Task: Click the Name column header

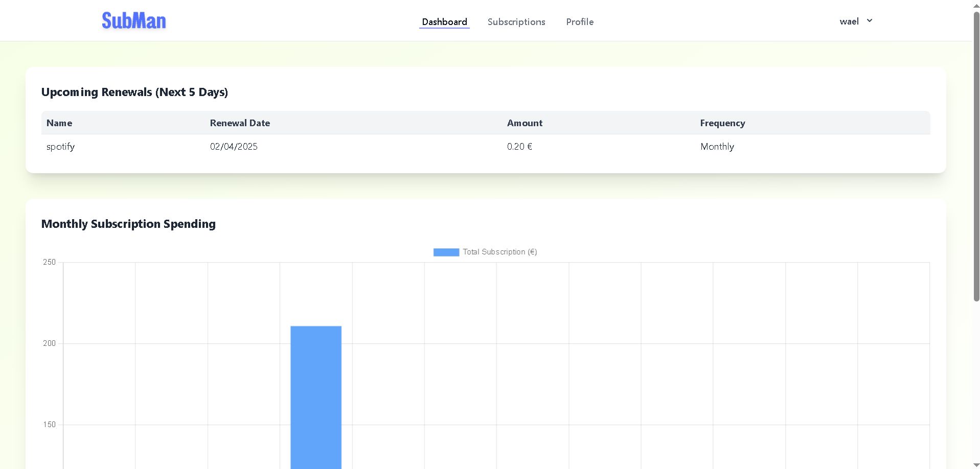Action: [x=59, y=123]
